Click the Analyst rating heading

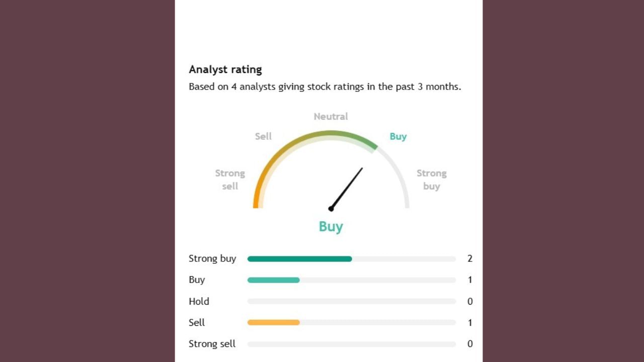(225, 69)
